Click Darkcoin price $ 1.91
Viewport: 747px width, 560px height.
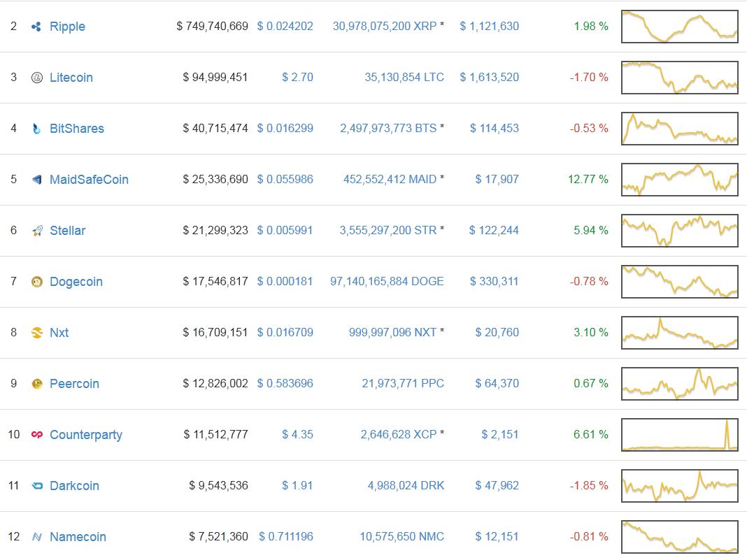click(x=297, y=485)
